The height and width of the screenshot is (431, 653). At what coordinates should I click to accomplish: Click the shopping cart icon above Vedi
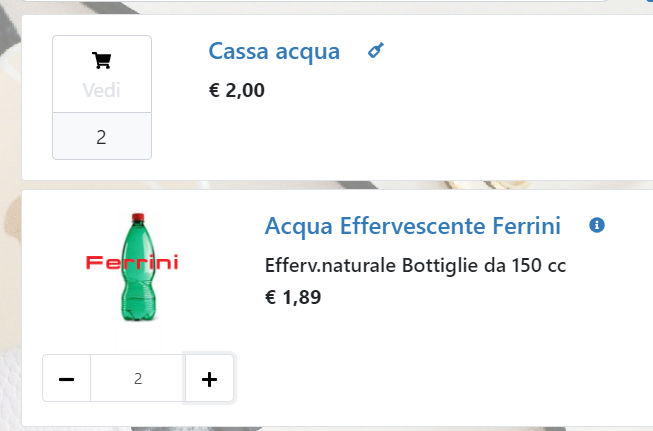(101, 60)
